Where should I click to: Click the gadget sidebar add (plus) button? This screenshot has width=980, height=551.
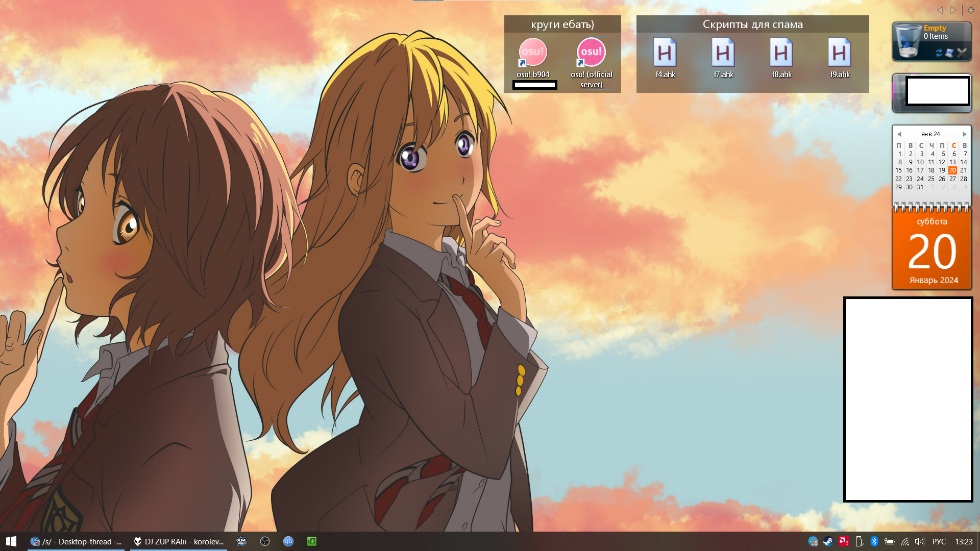(971, 10)
